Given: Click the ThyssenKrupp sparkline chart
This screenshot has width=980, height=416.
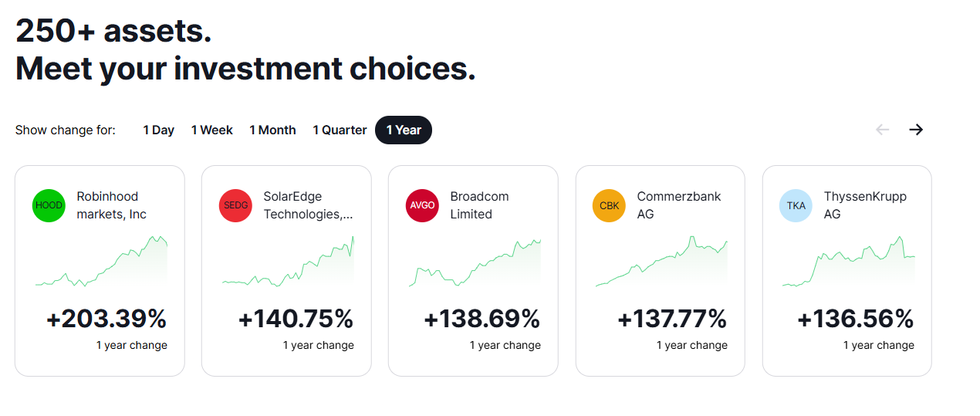Looking at the screenshot, I should [x=848, y=263].
